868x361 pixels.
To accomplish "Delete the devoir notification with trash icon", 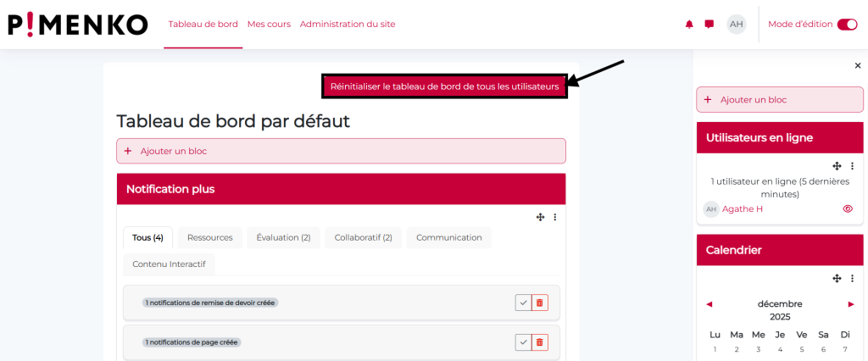I will (x=540, y=303).
